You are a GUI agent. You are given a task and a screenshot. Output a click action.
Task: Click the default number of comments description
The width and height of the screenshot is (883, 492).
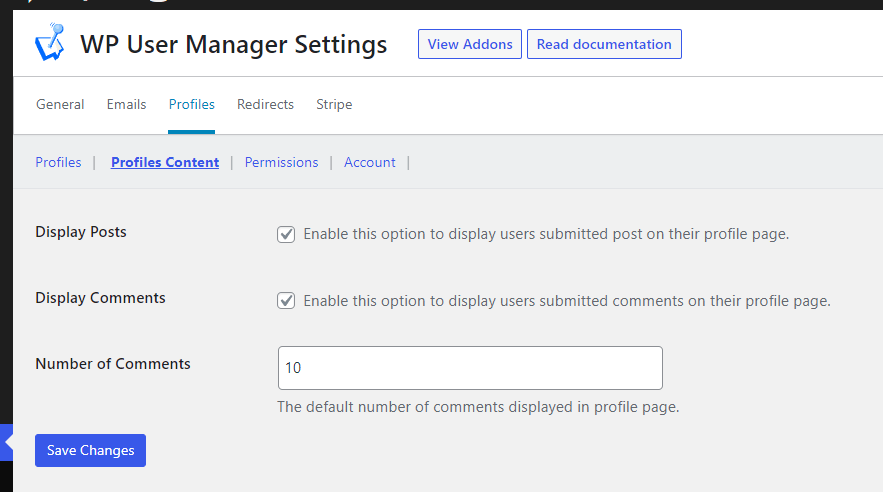[x=478, y=407]
